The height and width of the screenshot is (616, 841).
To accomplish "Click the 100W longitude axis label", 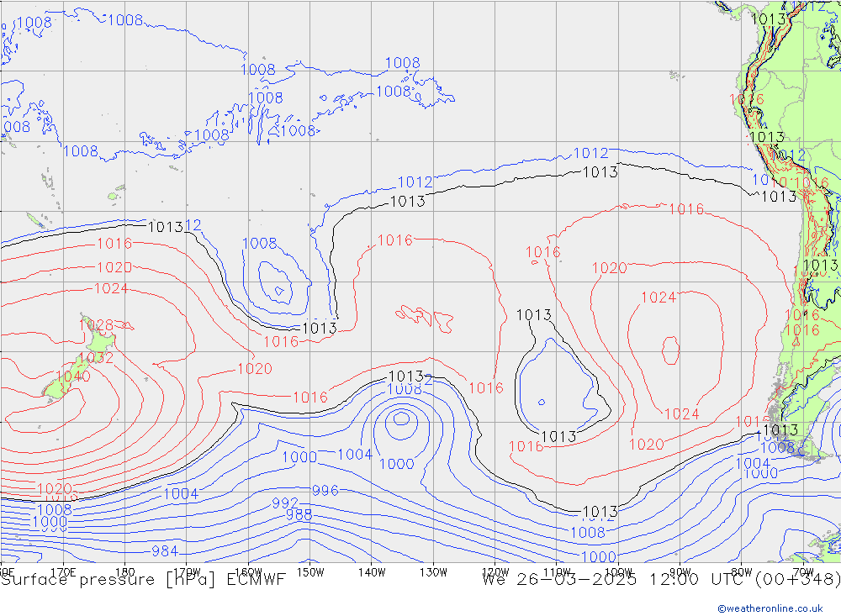I will [618, 572].
